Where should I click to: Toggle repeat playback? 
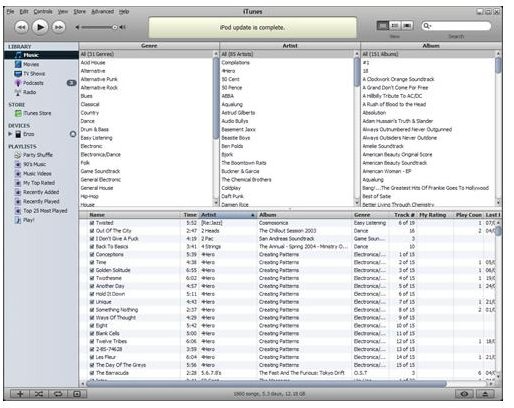click(x=58, y=394)
